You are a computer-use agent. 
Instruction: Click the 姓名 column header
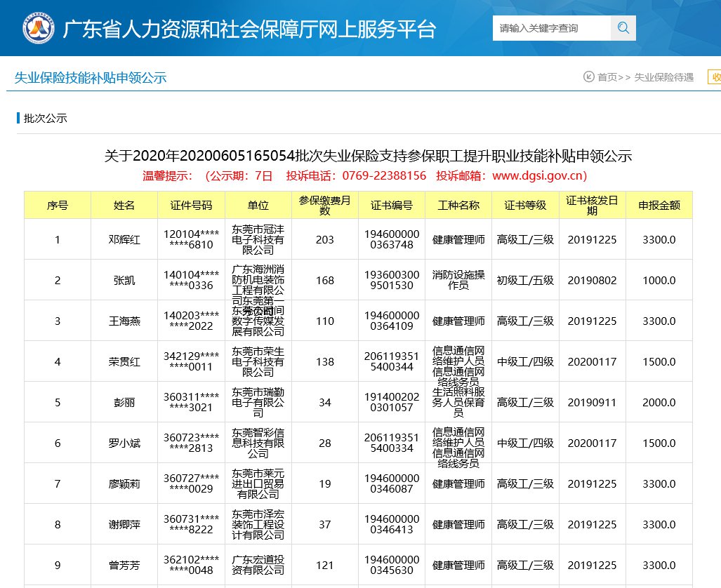point(124,205)
